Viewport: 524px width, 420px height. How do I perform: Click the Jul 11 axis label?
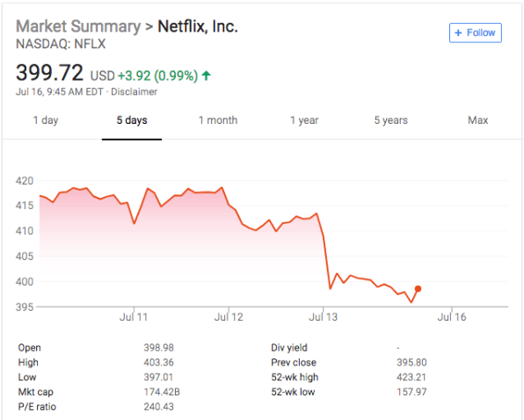134,317
